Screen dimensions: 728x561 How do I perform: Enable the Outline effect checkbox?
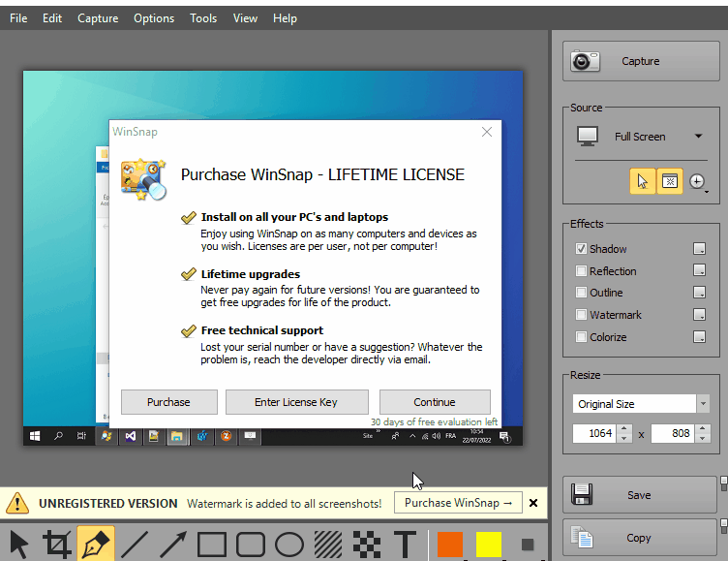pos(581,293)
